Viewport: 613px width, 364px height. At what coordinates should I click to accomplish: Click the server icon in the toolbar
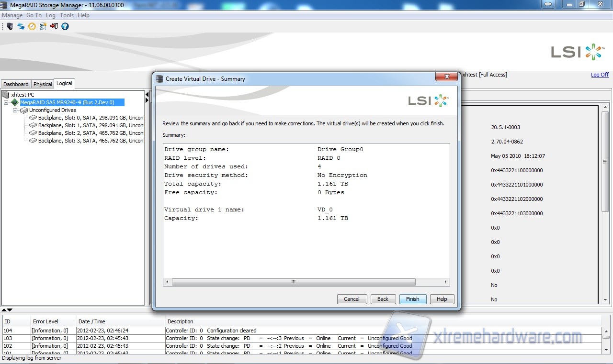tap(10, 26)
